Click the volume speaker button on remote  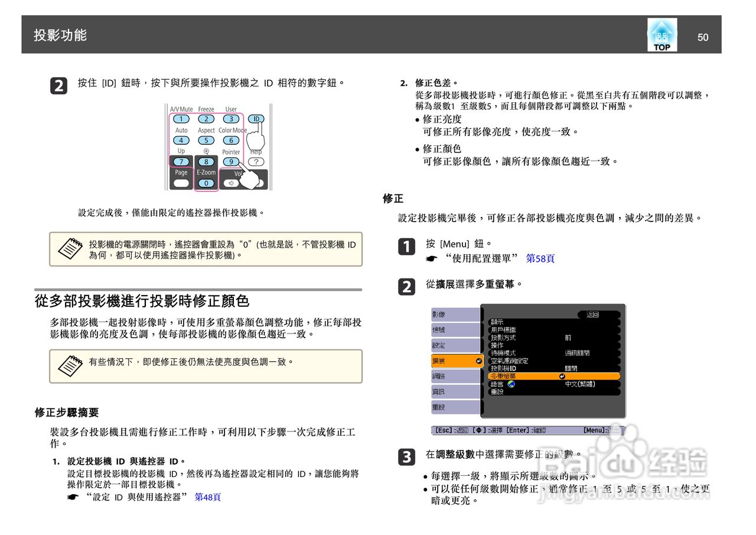[x=232, y=183]
